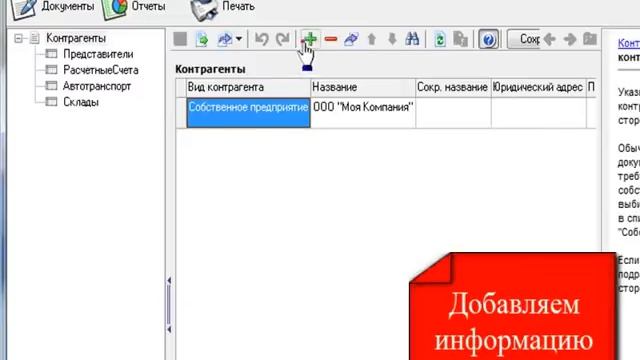The image size is (640, 360).
Task: Click the Redo curved arrow icon
Action: tap(282, 40)
